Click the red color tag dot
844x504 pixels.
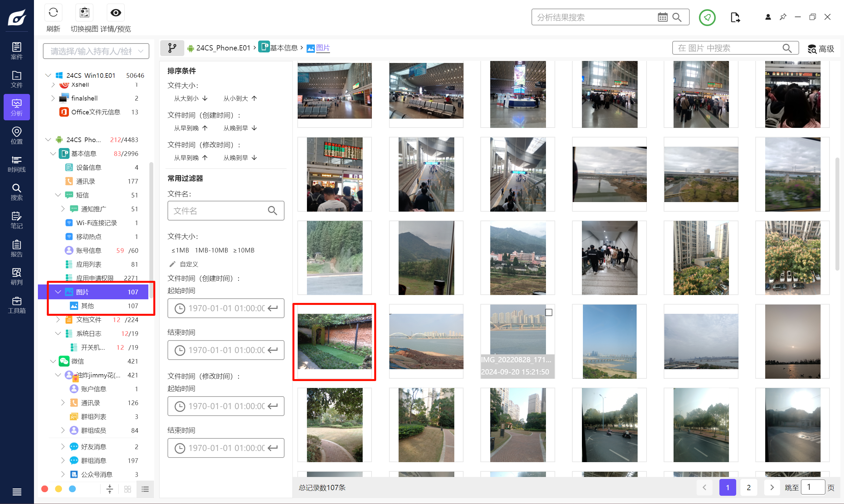click(45, 489)
